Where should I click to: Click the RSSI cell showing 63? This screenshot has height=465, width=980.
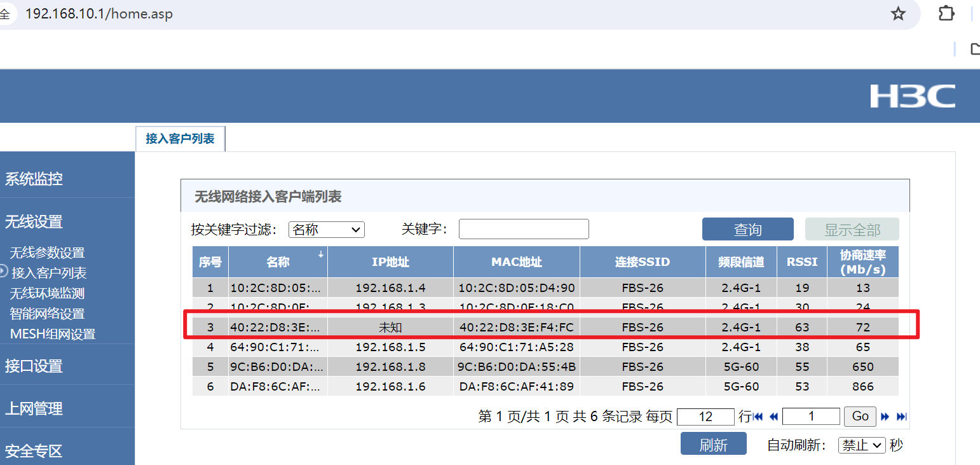coord(802,328)
